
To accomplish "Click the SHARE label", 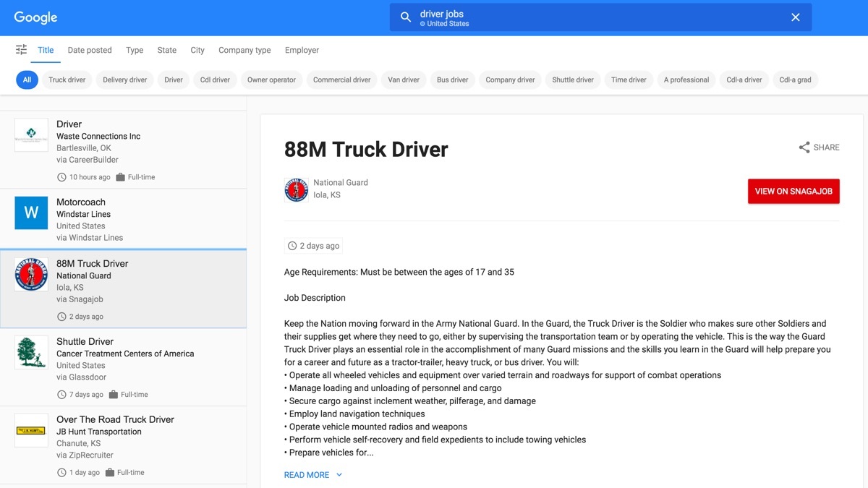I will point(827,147).
